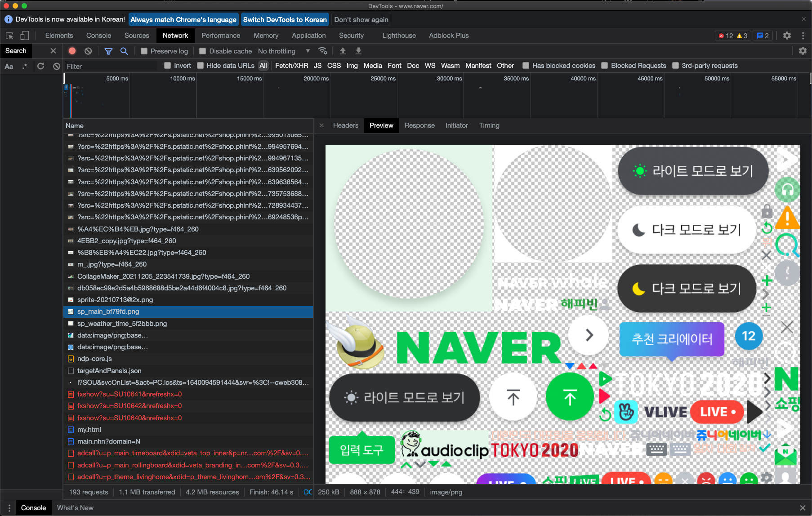Open the Performance tab
Image resolution: width=812 pixels, height=516 pixels.
click(221, 36)
